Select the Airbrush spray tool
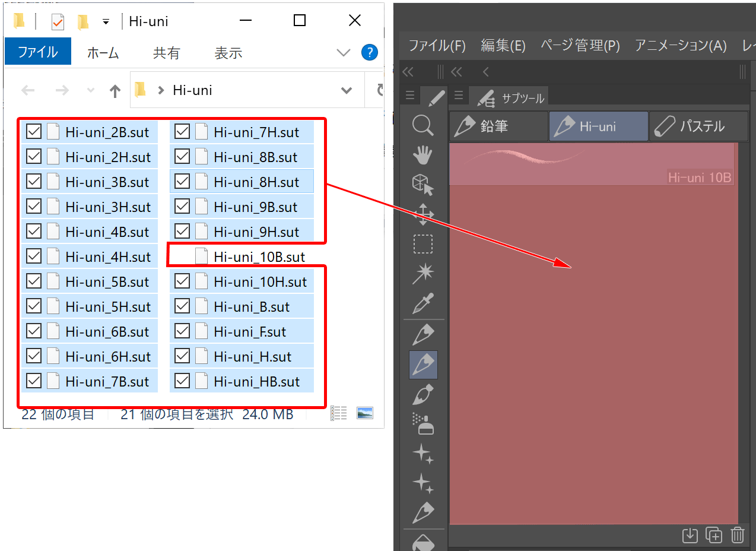Image resolution: width=756 pixels, height=551 pixels. [x=423, y=423]
